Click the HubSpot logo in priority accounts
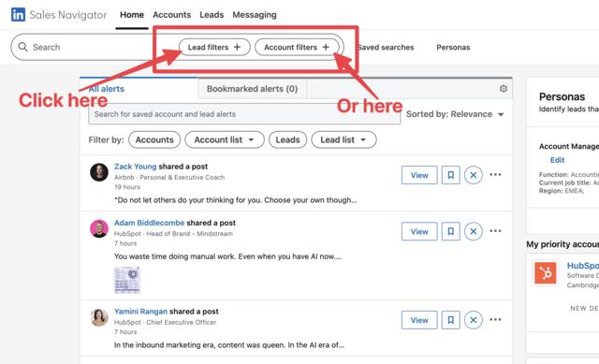This screenshot has height=364, width=599. [x=545, y=272]
